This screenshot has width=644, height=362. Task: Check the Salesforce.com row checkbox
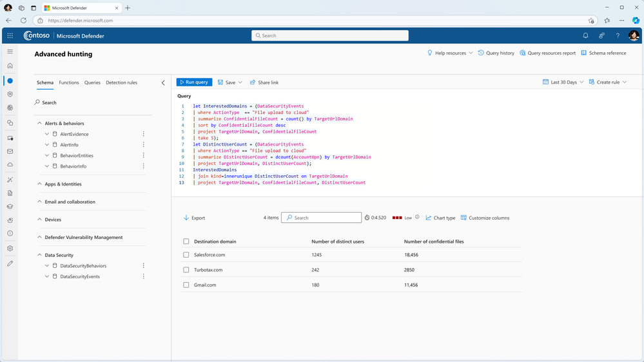(x=186, y=255)
